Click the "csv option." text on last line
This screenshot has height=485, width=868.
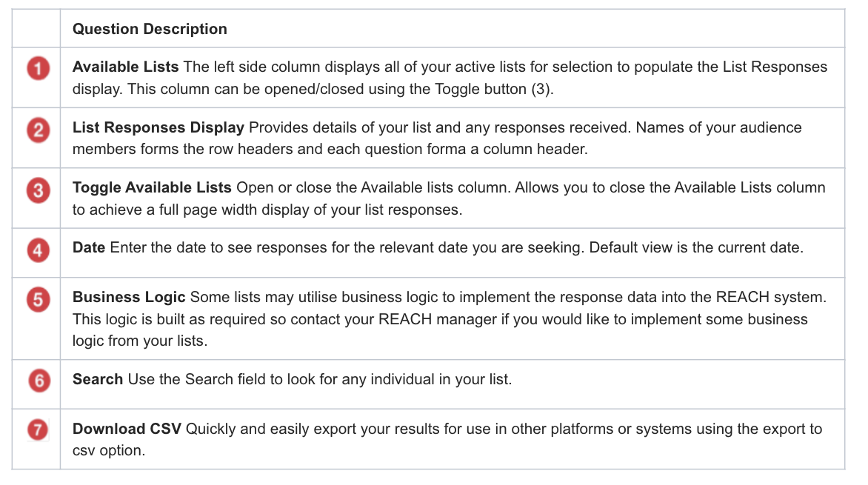pos(108,449)
